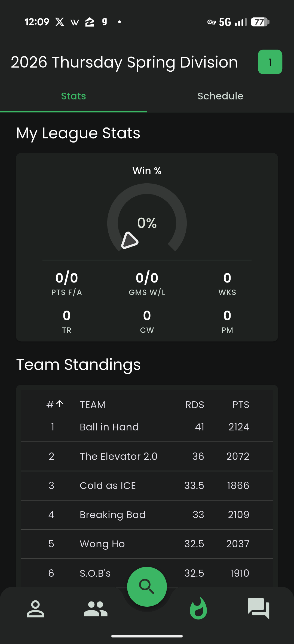Image resolution: width=294 pixels, height=644 pixels.
Task: Open the profile person icon
Action: coord(35,609)
